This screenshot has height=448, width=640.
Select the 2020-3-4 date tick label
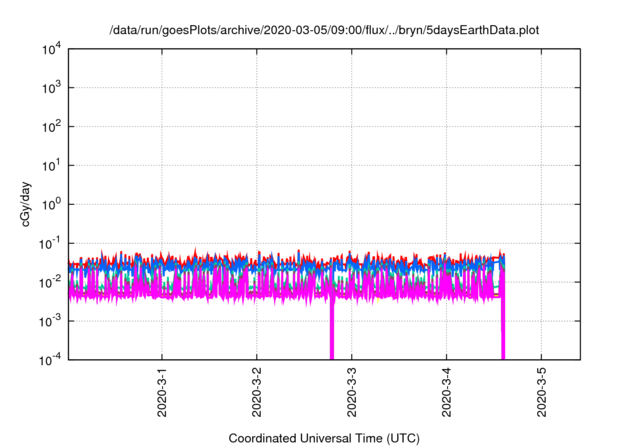coord(447,392)
